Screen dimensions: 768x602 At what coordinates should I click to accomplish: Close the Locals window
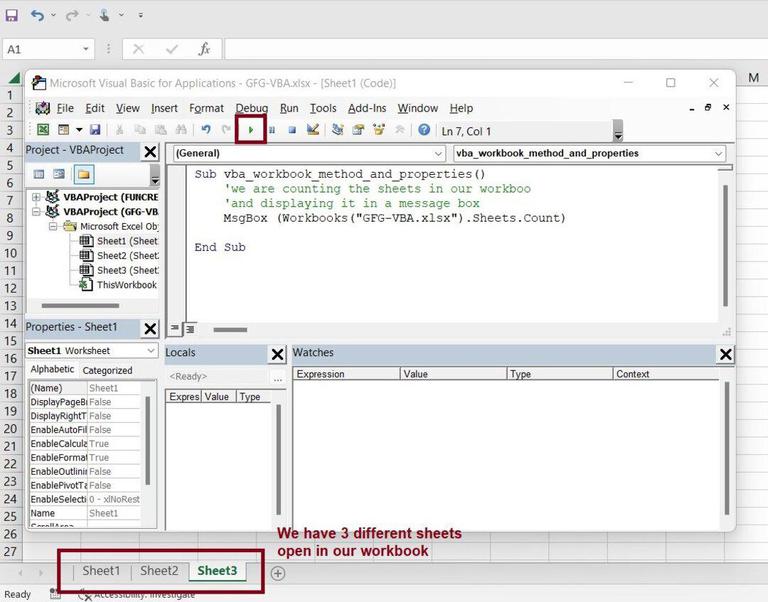click(x=277, y=354)
